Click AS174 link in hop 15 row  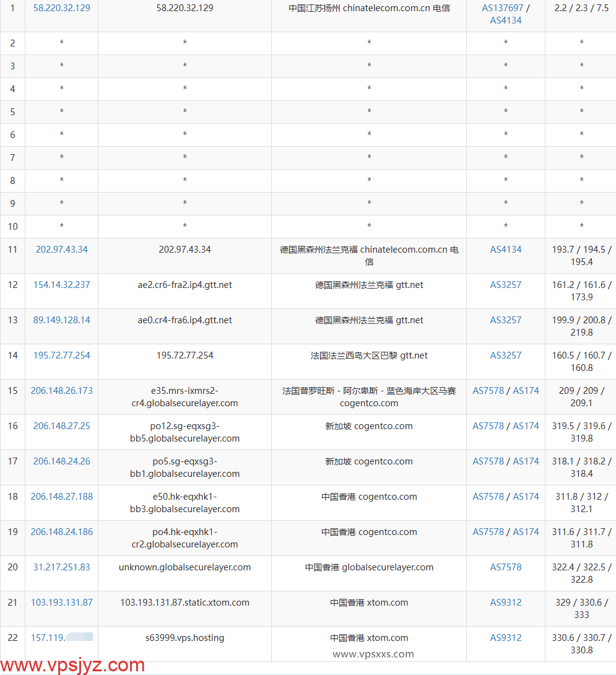click(x=526, y=391)
